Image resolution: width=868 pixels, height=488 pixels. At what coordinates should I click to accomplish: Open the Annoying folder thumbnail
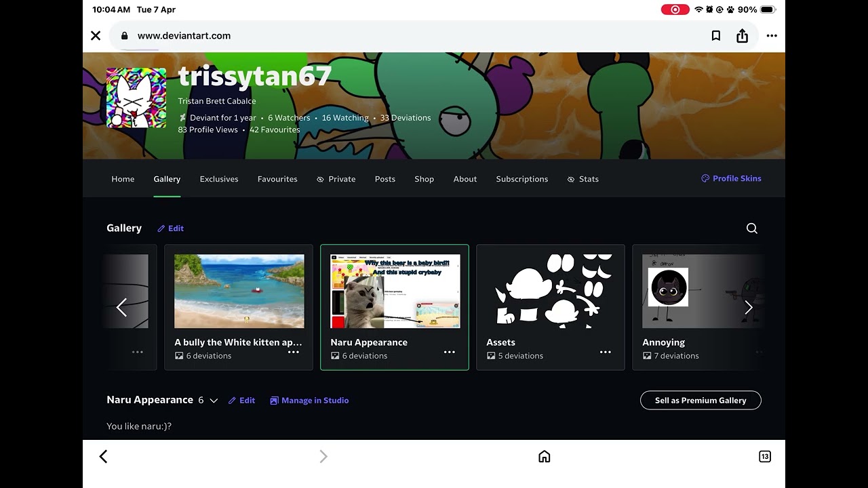[703, 291]
